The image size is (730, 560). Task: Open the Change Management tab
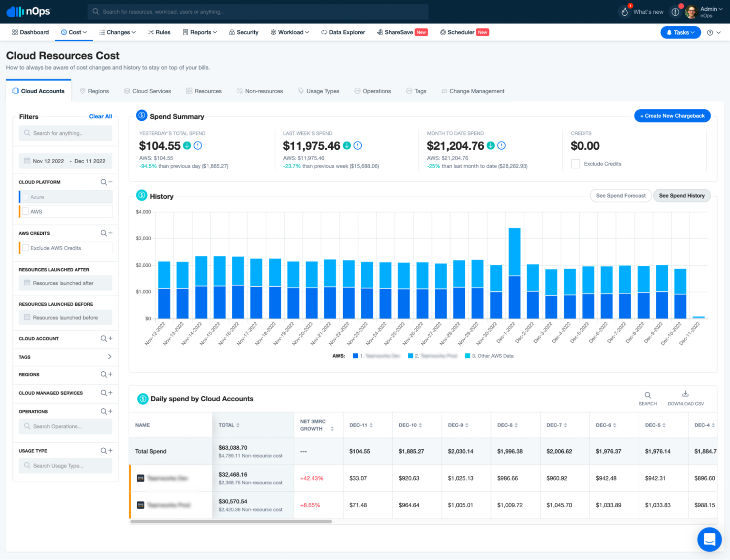(x=472, y=91)
